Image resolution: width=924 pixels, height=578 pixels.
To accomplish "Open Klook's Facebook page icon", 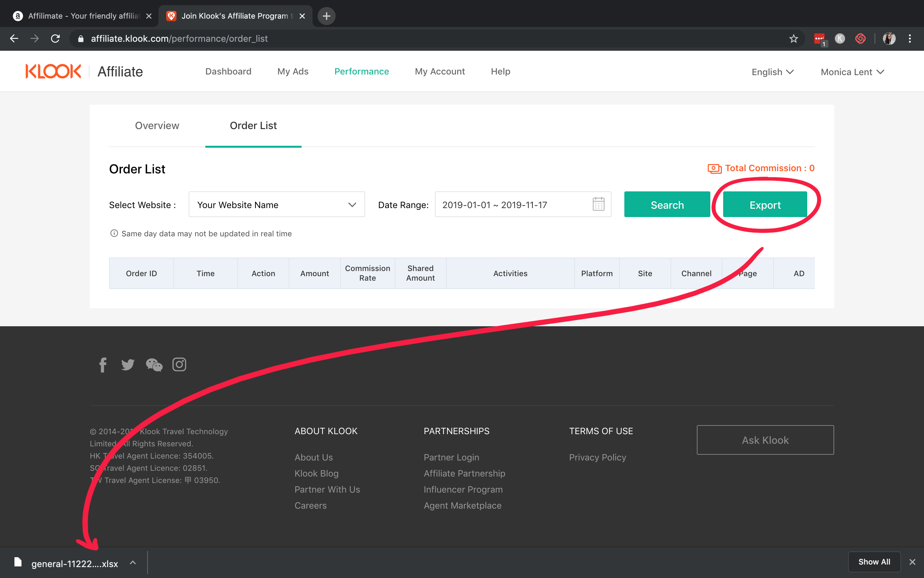I will tap(103, 365).
